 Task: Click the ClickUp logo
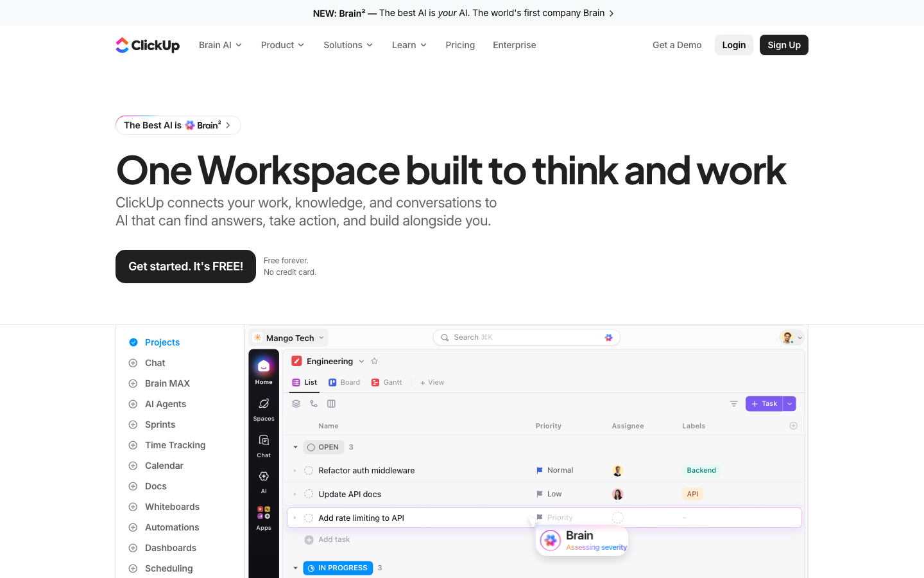(148, 45)
